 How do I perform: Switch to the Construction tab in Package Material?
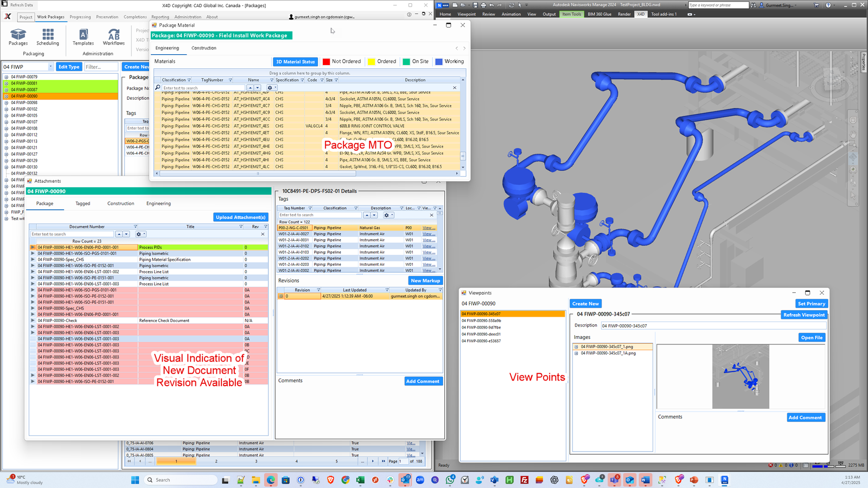(x=204, y=48)
